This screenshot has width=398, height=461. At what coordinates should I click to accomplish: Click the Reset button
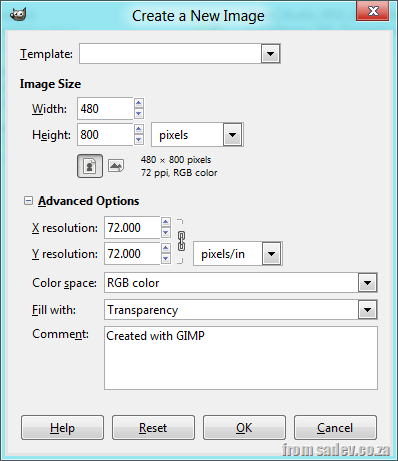(x=153, y=428)
